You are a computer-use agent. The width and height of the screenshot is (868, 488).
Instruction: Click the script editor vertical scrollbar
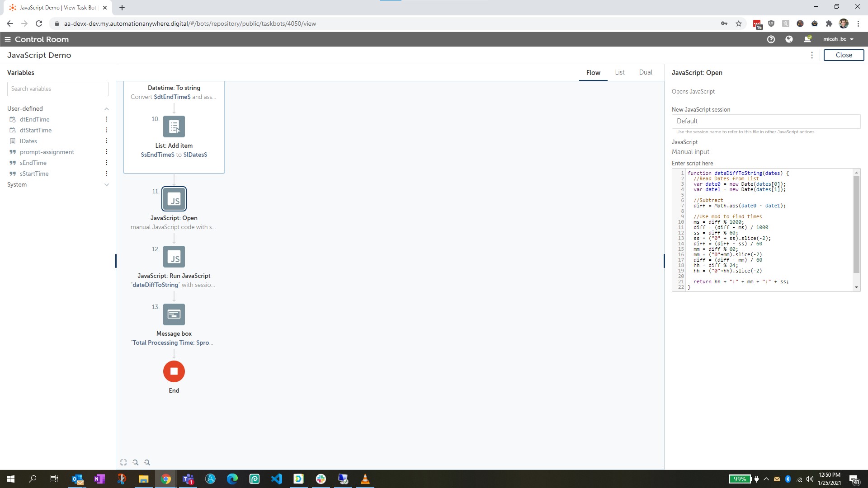tap(856, 225)
